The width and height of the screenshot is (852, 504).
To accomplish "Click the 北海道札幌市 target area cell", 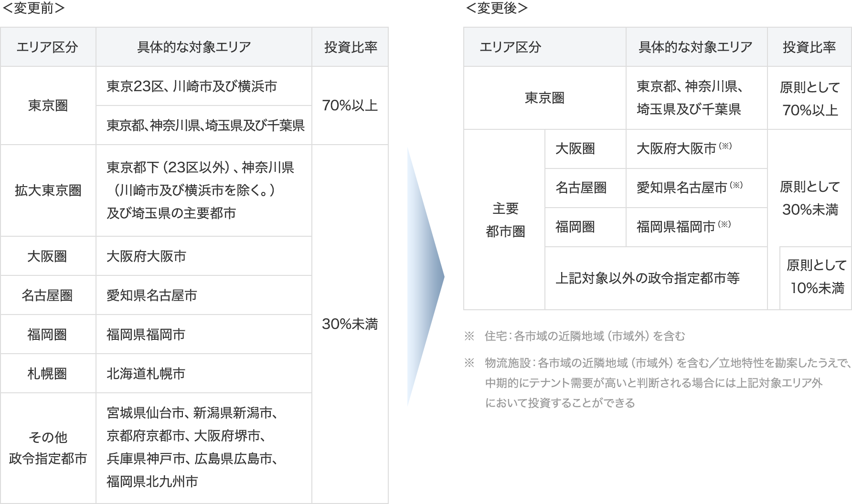I will tap(146, 374).
